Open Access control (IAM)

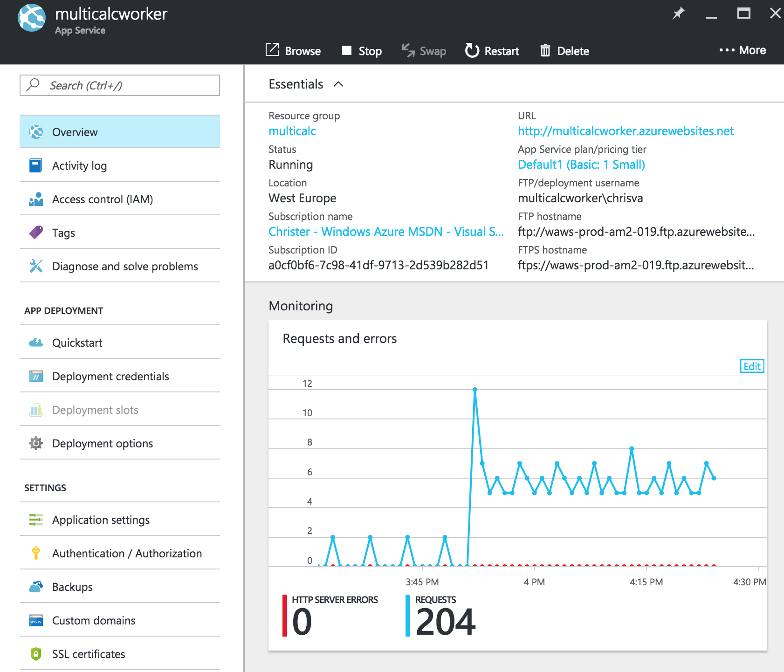120,199
